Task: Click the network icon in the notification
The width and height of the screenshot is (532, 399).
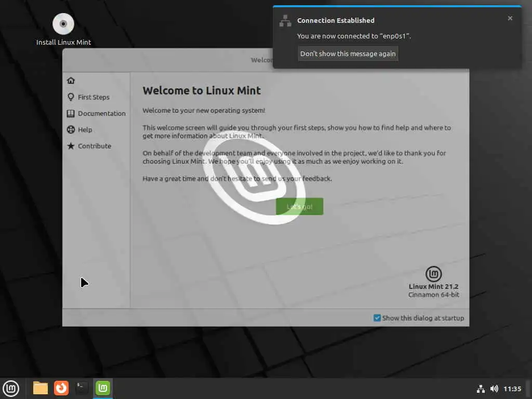Action: 285,21
